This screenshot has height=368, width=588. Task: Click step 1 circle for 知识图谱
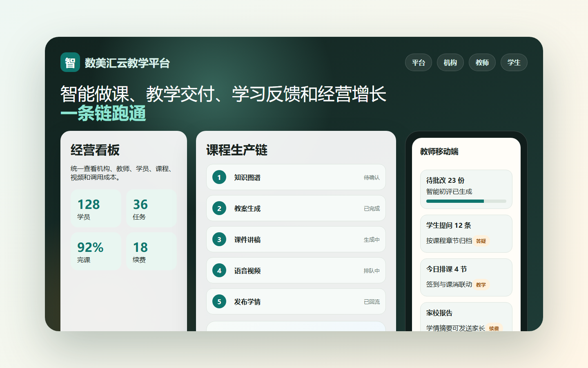[x=219, y=177]
